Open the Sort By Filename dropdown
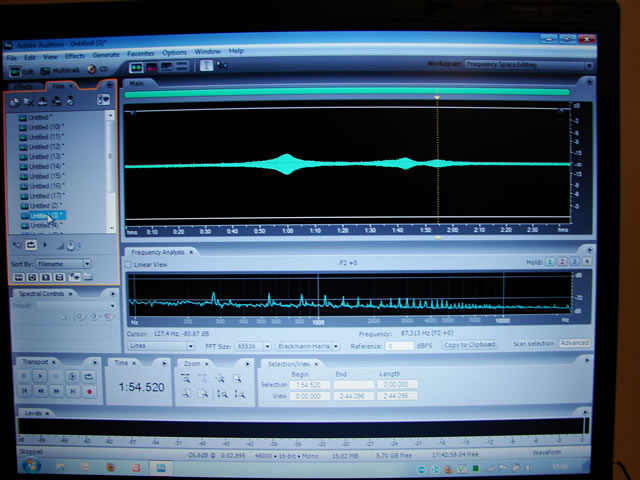Viewport: 640px width, 480px height. pyautogui.click(x=64, y=264)
